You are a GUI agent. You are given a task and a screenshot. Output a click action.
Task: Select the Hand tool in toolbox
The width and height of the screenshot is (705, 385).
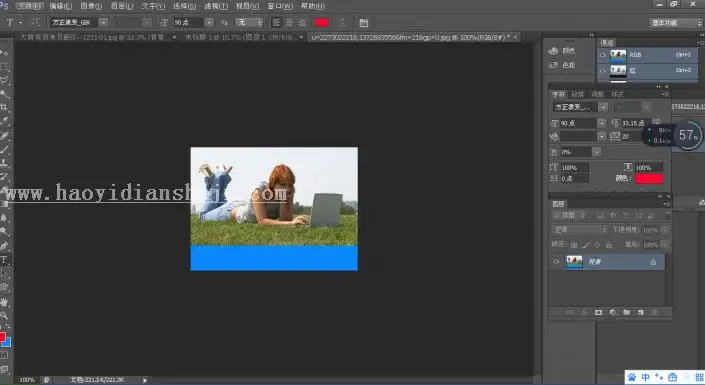pos(4,301)
